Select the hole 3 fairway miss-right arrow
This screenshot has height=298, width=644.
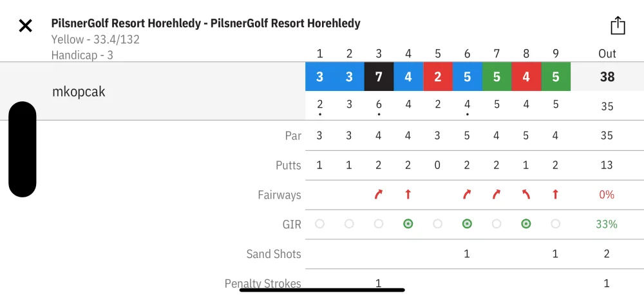tap(378, 194)
